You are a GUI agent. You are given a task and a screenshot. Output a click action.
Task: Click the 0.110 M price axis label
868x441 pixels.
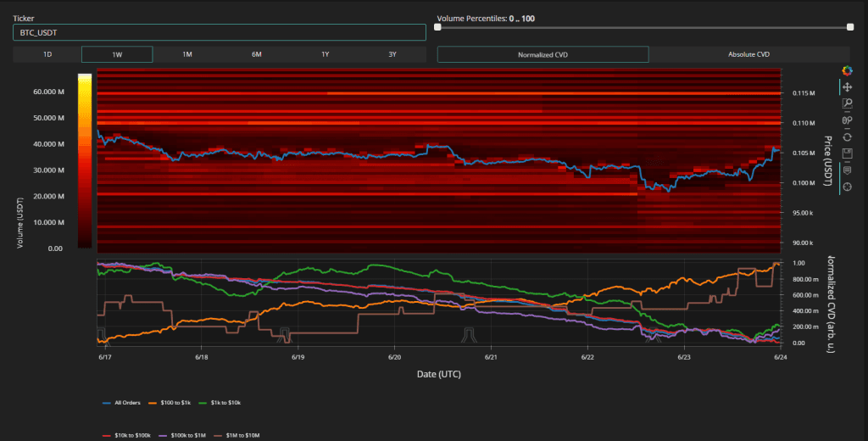tap(804, 123)
